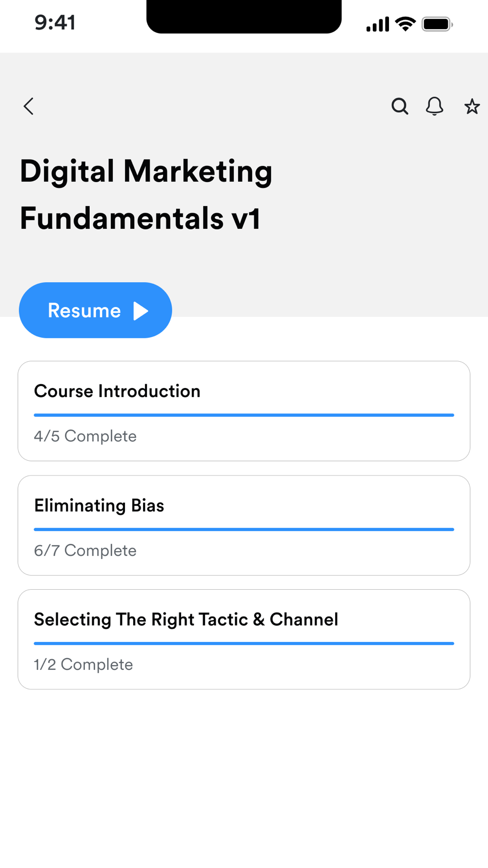Viewport: 488px width, 868px height.
Task: Tap the 9:41 clock in status bar
Action: [x=55, y=22]
